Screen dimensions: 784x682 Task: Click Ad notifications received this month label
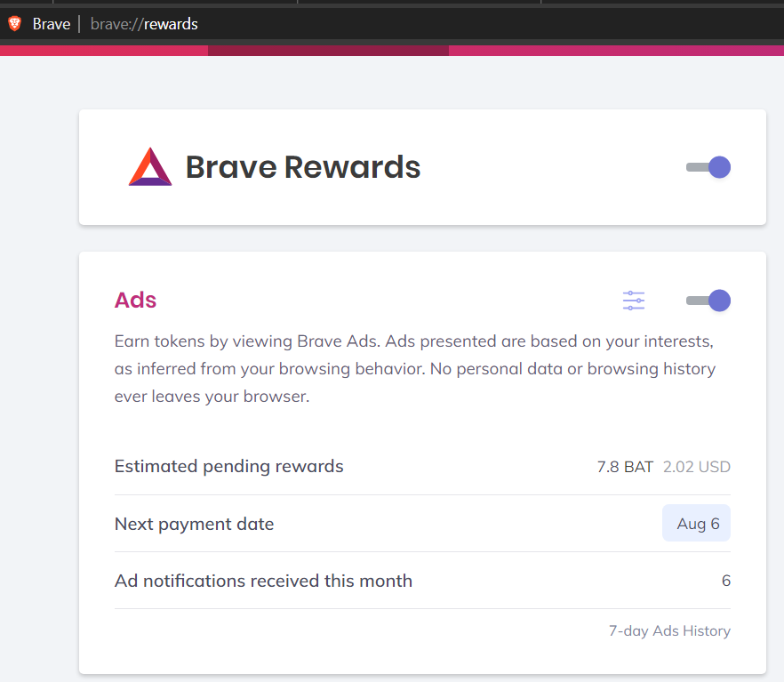pyautogui.click(x=263, y=581)
